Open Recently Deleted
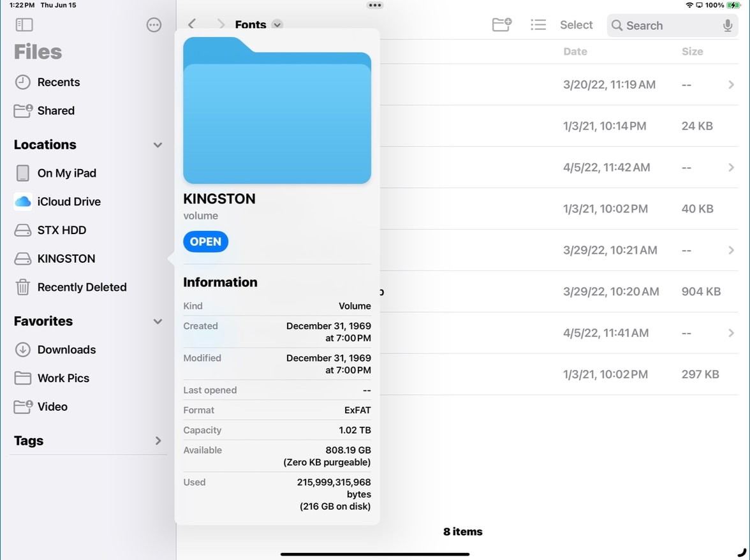Viewport: 750px width, 560px height. point(88,287)
